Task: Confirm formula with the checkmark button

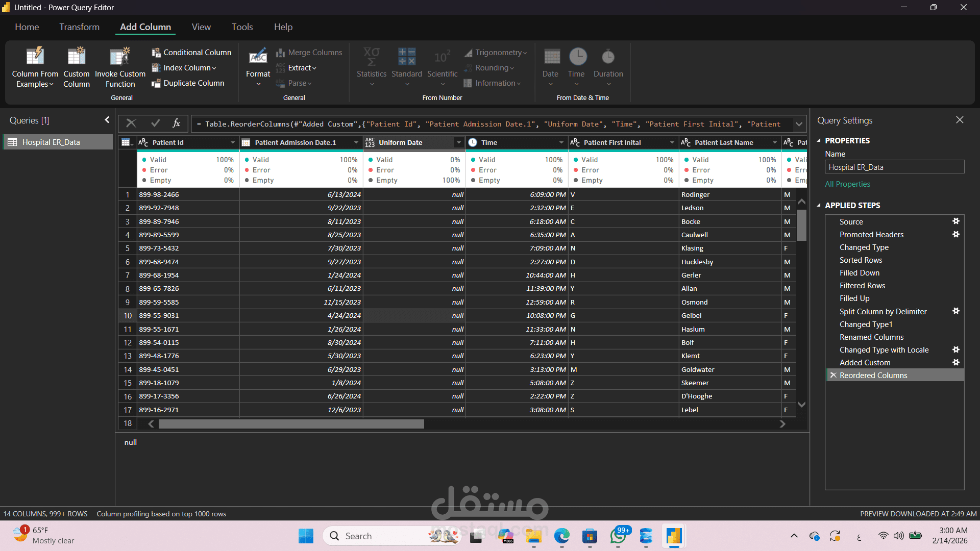Action: 155,123
